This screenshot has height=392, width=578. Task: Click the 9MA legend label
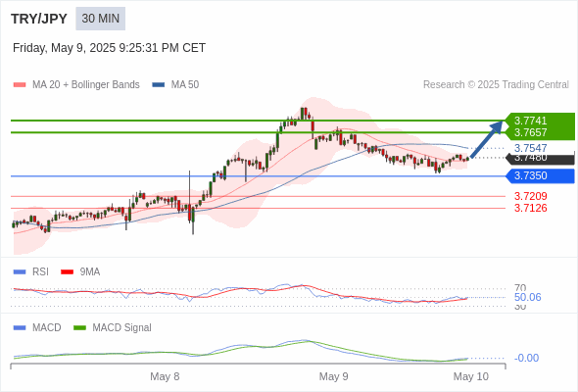(x=90, y=272)
